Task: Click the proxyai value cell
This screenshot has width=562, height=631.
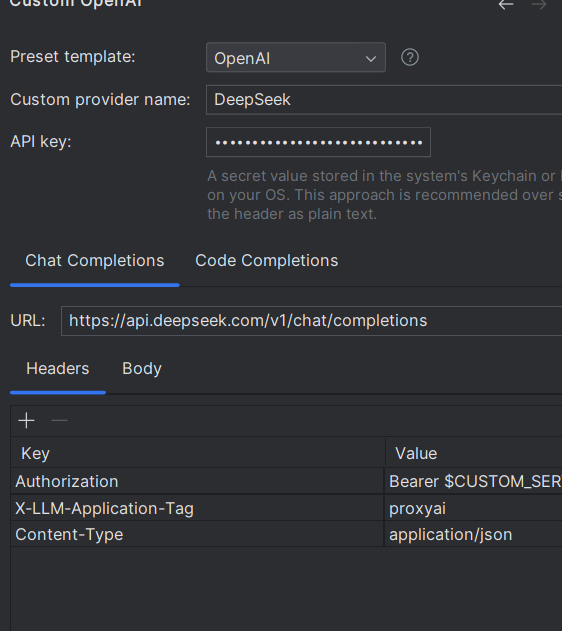Action: (x=473, y=508)
